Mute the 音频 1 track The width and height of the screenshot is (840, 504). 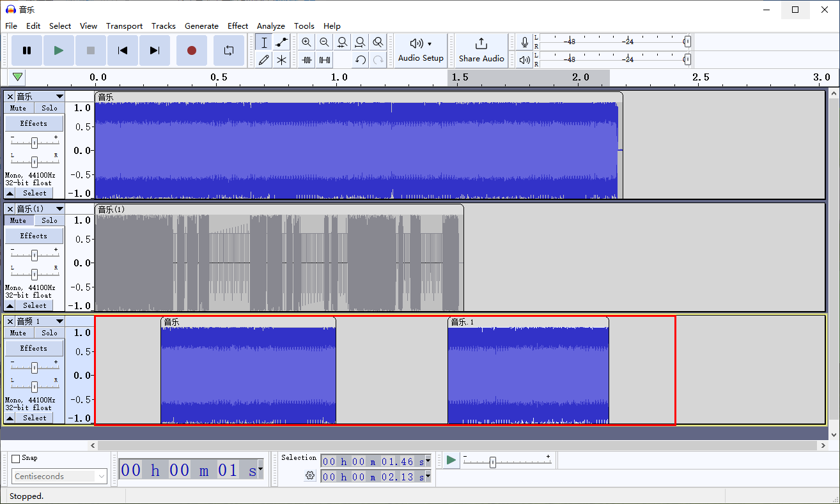(x=18, y=333)
